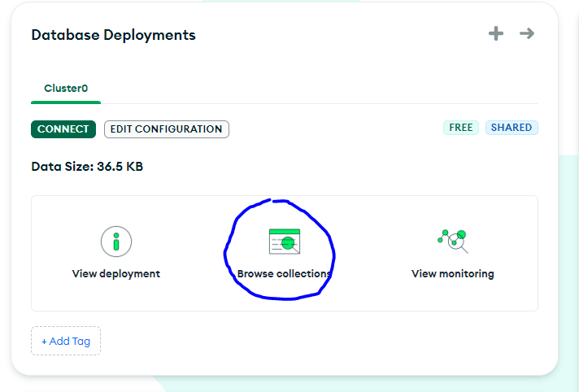Click the plus icon to add deployment
This screenshot has height=392, width=579.
pos(495,33)
